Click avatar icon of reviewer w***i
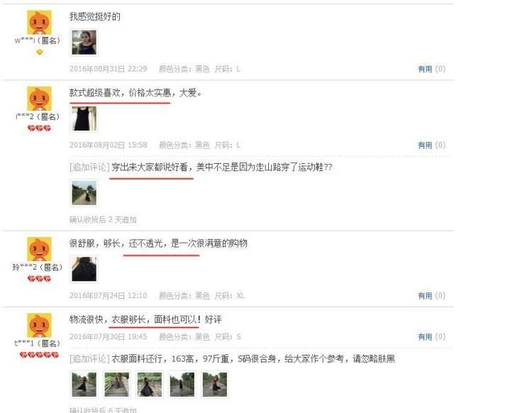The width and height of the screenshot is (532, 413). 39,23
